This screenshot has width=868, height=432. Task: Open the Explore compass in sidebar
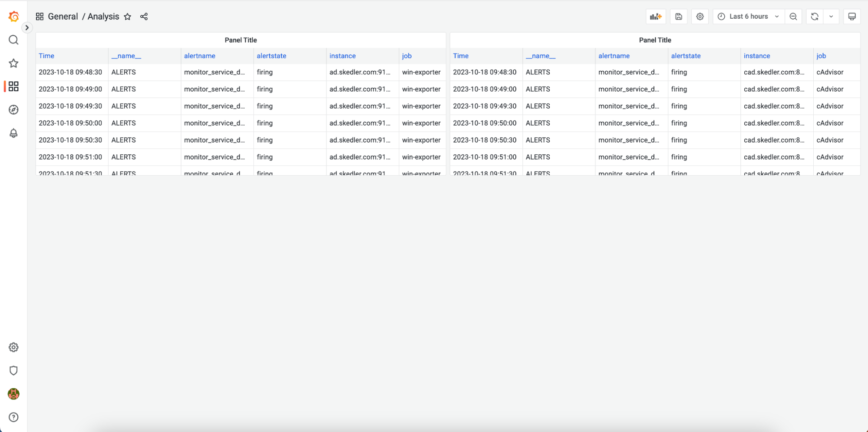pyautogui.click(x=13, y=110)
